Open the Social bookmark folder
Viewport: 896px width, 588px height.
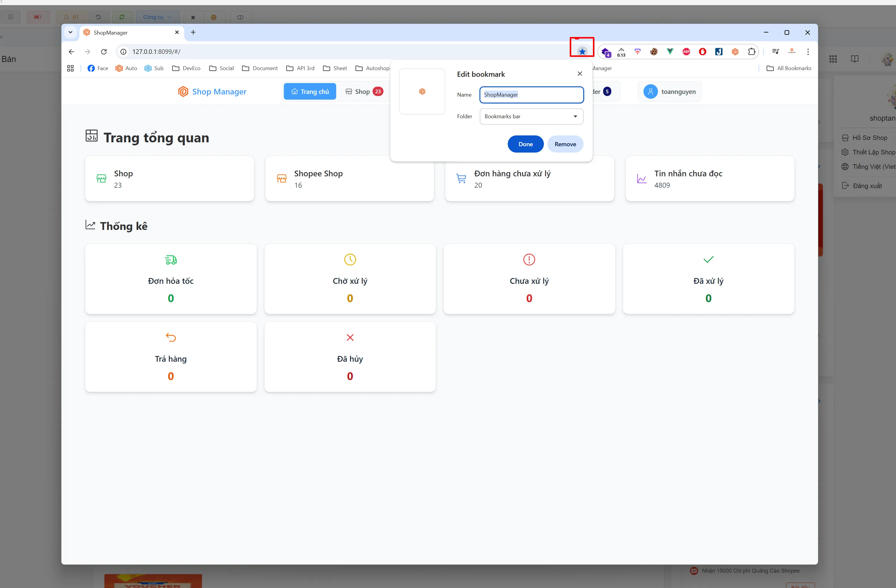(222, 68)
